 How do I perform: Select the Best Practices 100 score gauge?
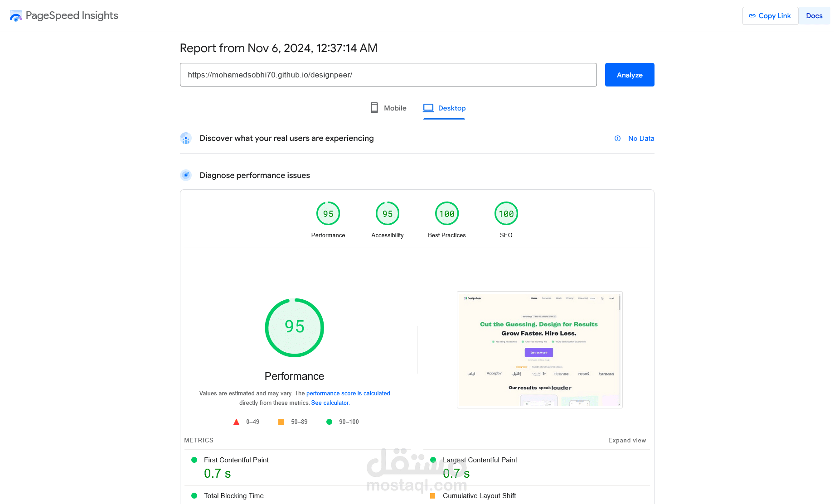(x=447, y=213)
